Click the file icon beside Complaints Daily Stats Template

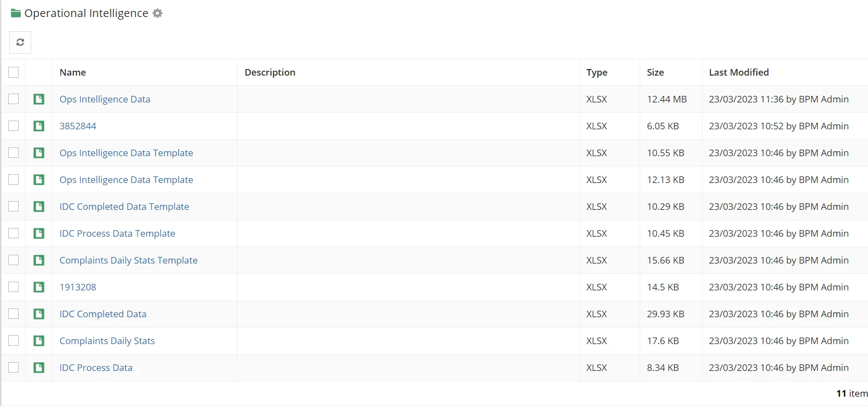coord(39,260)
